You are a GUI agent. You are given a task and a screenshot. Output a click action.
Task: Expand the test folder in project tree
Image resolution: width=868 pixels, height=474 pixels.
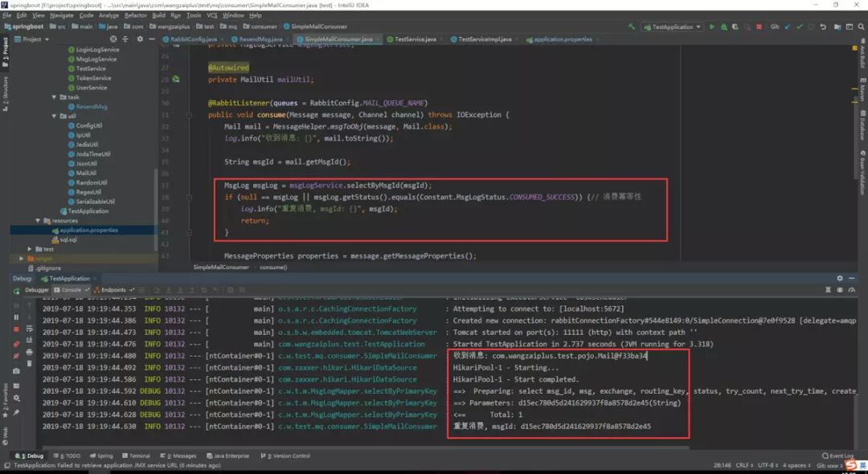coord(30,249)
